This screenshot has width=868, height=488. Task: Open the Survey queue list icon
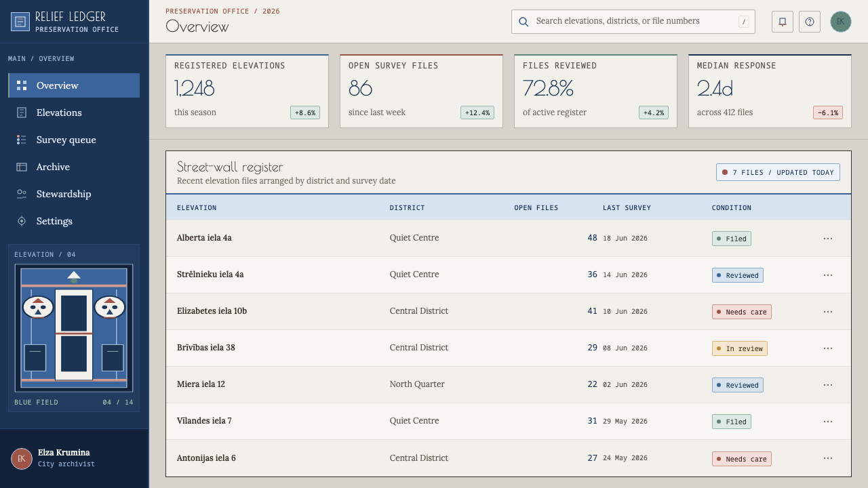(22, 140)
